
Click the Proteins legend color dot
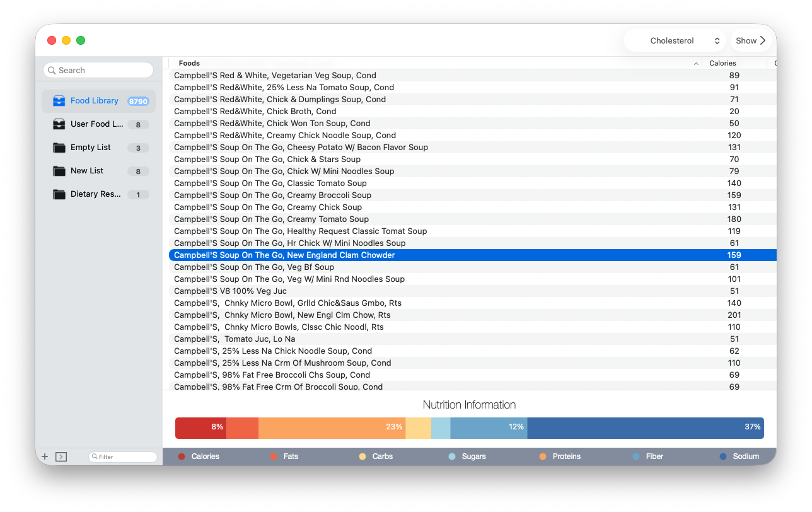tap(543, 457)
